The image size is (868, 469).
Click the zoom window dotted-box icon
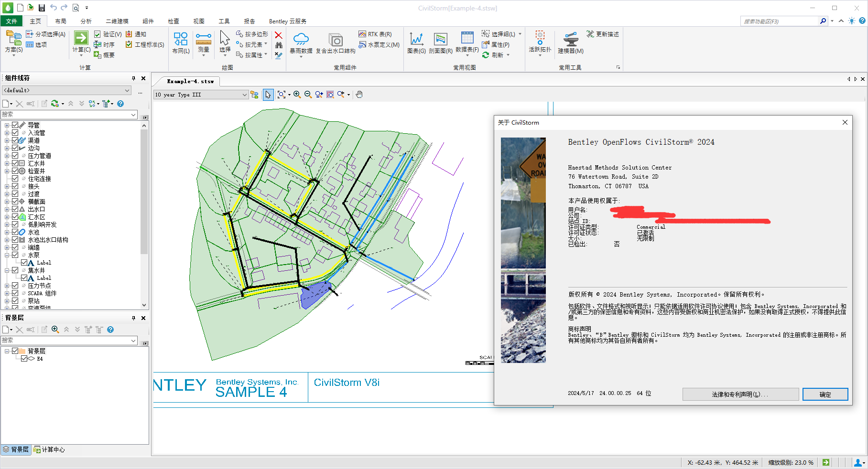330,95
